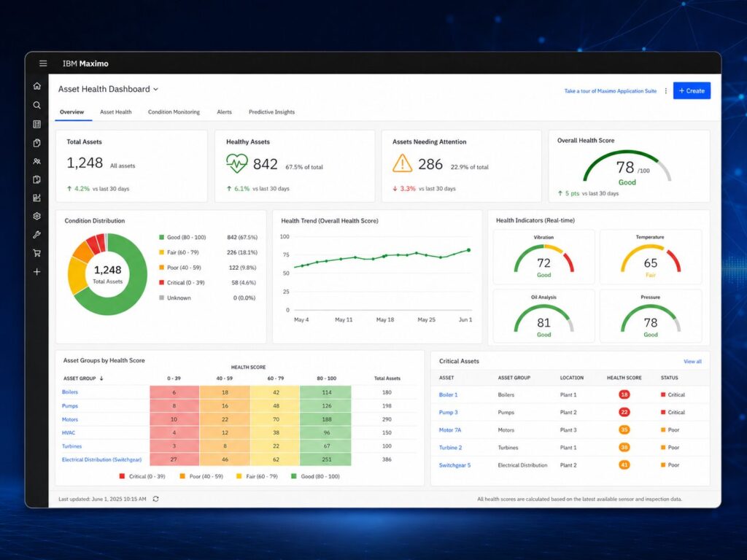Go to Home in the sidebar
Screen dimensions: 747x560
point(36,86)
